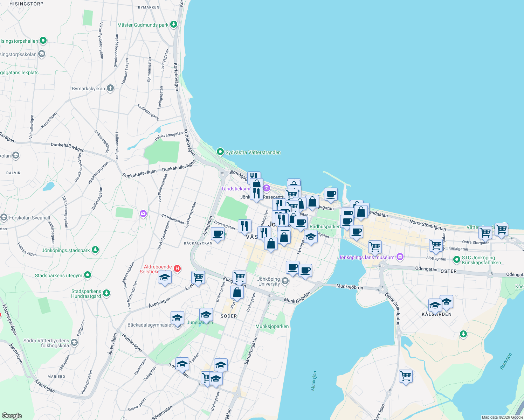The height and width of the screenshot is (420, 524).
Task: Click the Munksjöparken place label
Action: point(273,326)
